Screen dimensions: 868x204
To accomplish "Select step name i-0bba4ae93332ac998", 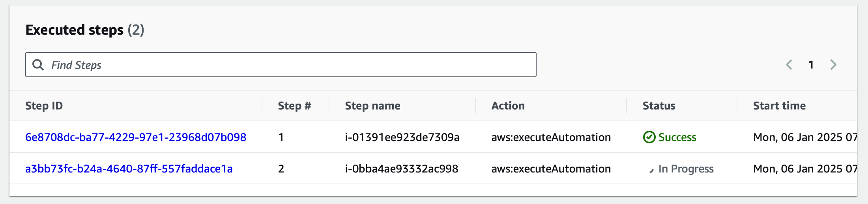I will [402, 169].
